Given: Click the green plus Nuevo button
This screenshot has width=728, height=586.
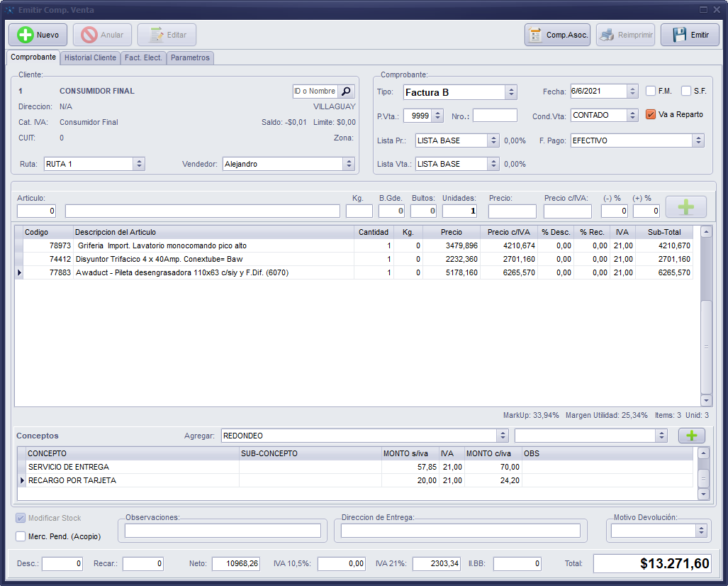Looking at the screenshot, I should click(x=38, y=35).
